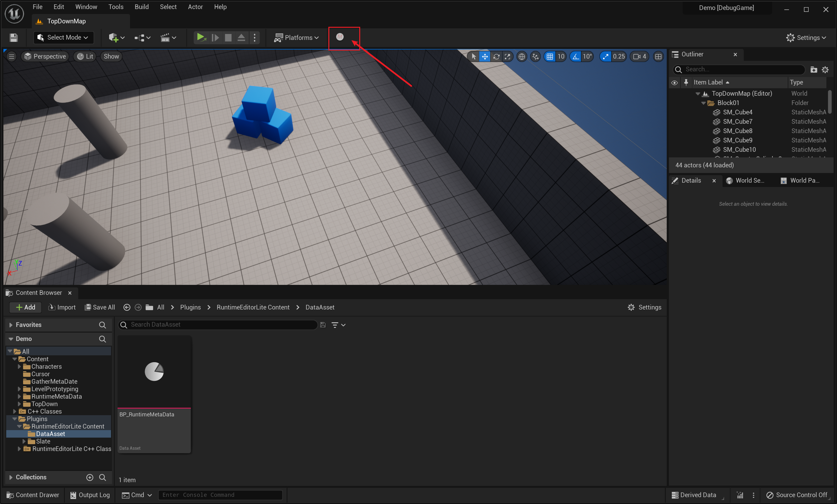Activate the Rotate transform tool
This screenshot has width=837, height=504.
click(496, 56)
